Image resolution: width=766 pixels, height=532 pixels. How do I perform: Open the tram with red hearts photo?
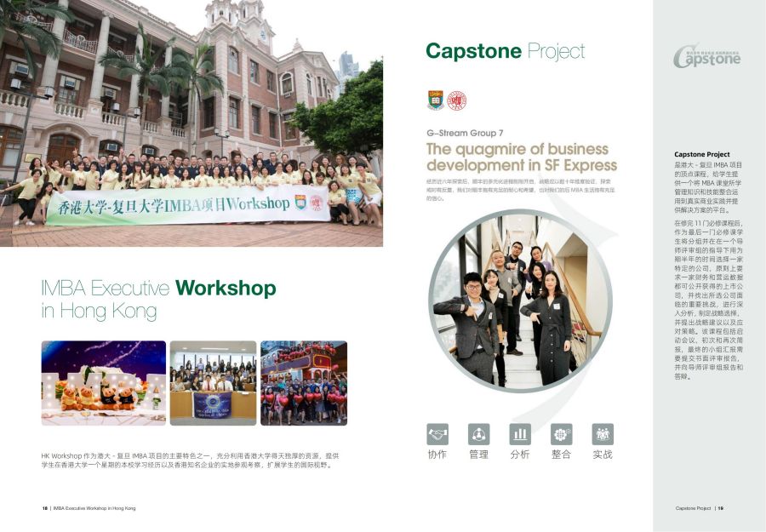pyautogui.click(x=304, y=383)
